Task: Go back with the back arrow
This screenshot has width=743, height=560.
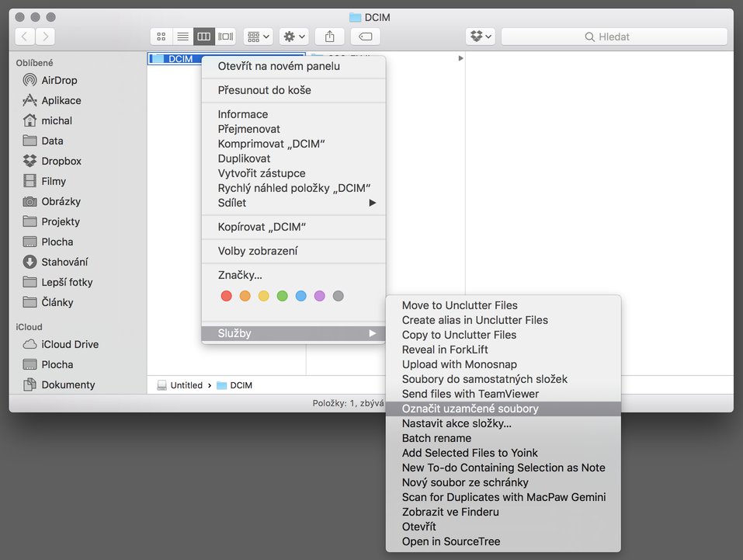Action: 25,37
